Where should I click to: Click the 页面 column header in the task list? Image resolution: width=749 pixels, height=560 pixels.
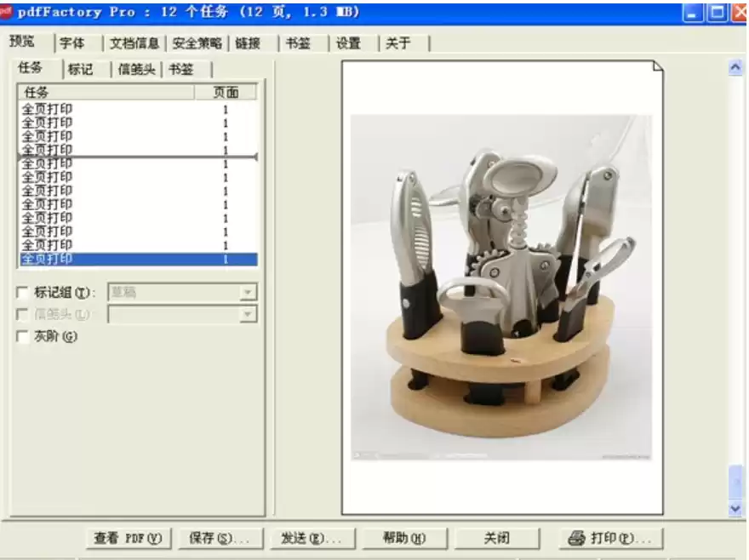pos(226,92)
